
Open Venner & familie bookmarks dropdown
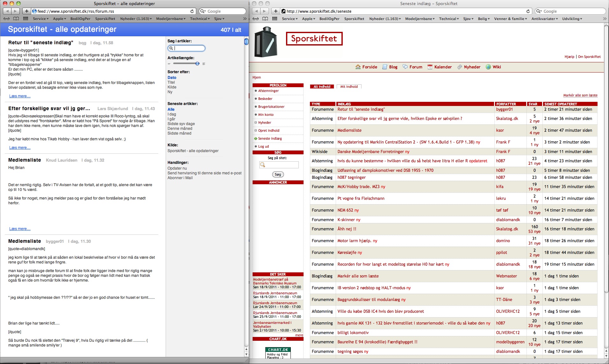[x=511, y=19]
